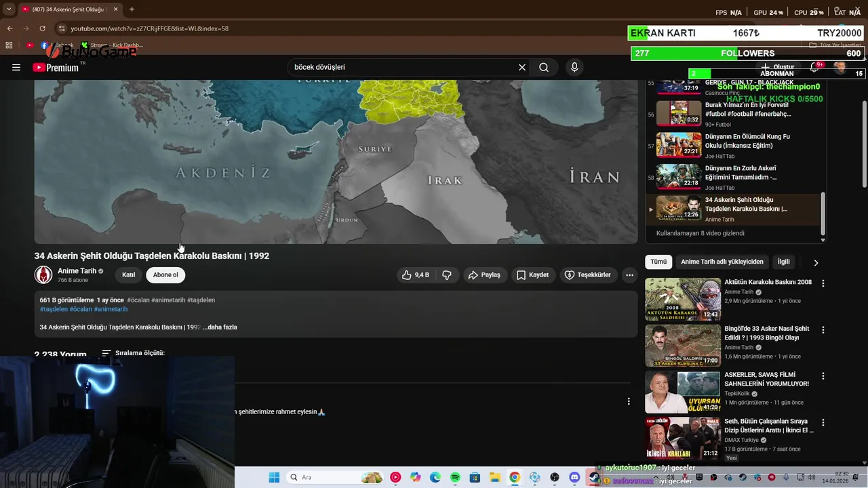Open ASKERLER, SAVAŞ FİLMİ video thumbnail
Image resolution: width=868 pixels, height=488 pixels.
pos(683,392)
